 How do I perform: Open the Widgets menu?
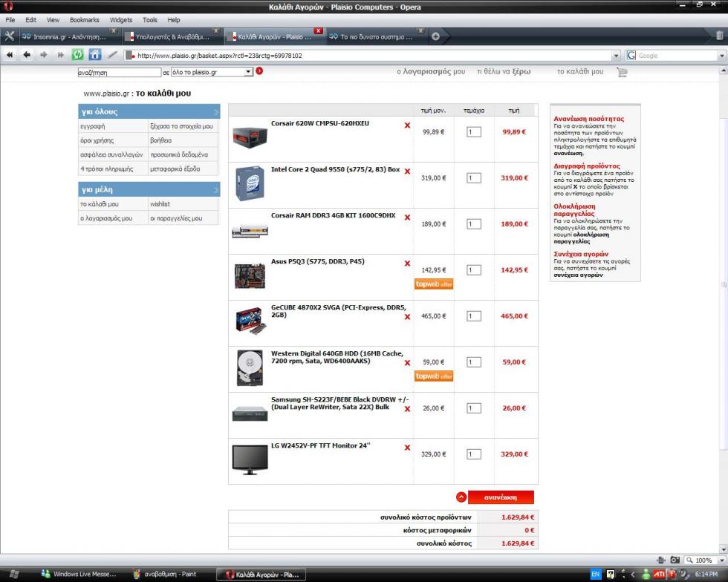(120, 20)
